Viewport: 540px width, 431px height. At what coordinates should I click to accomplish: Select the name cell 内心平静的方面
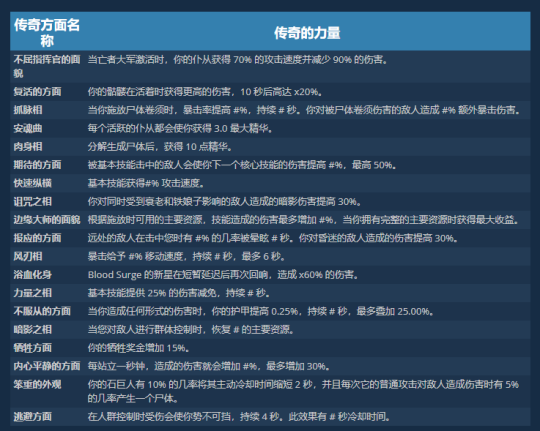(x=47, y=366)
